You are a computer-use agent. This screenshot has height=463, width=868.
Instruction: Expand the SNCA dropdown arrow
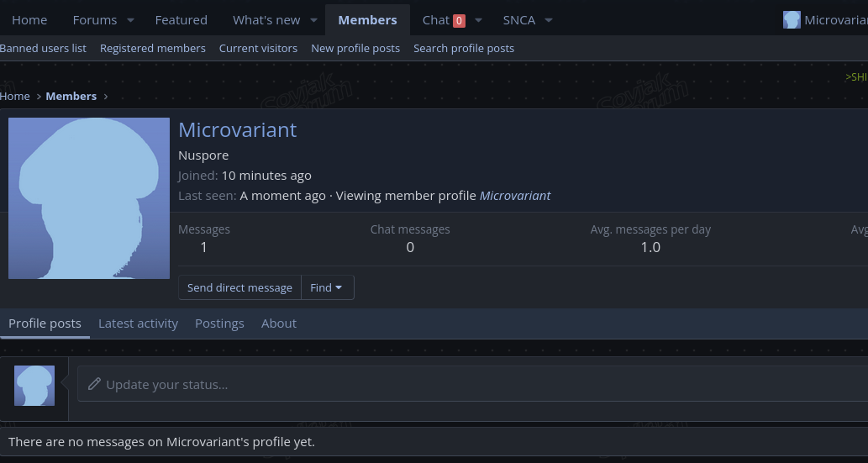(x=549, y=20)
